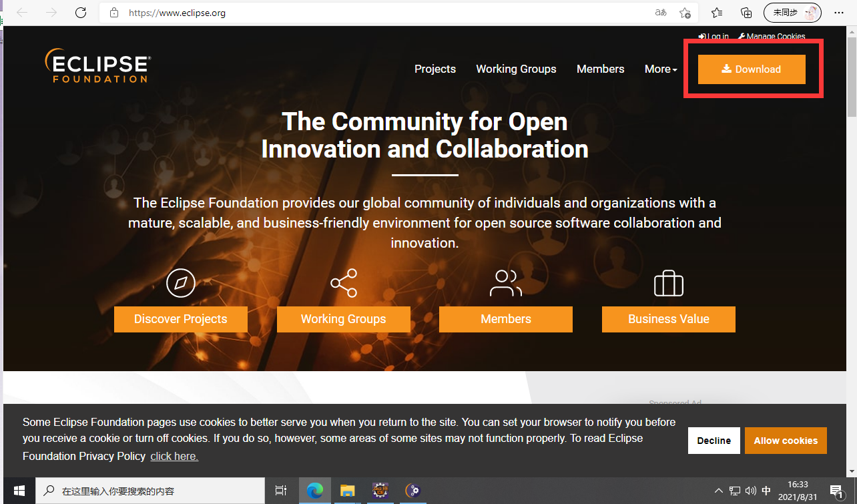Screen dimensions: 857x504
Task: Click the taskbar clock and date
Action: pos(799,491)
